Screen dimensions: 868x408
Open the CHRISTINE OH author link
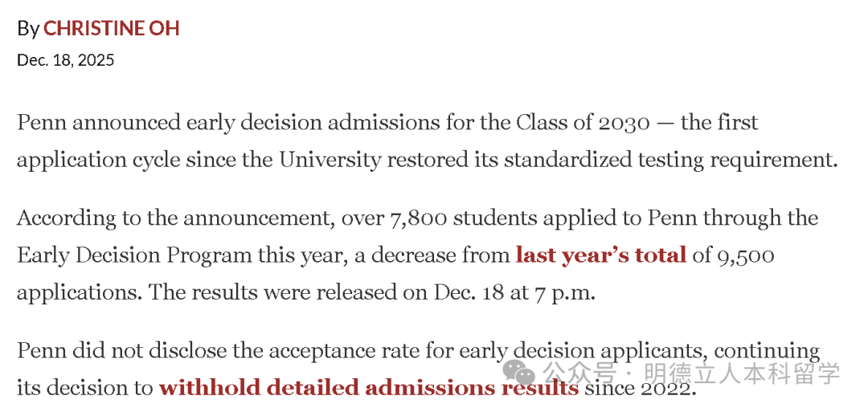[111, 28]
